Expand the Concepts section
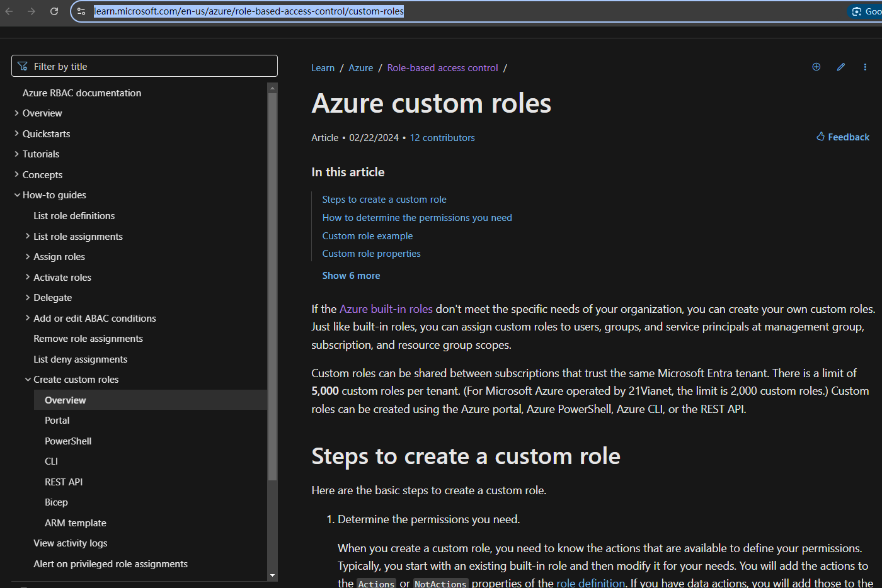This screenshot has width=882, height=588. coord(17,174)
